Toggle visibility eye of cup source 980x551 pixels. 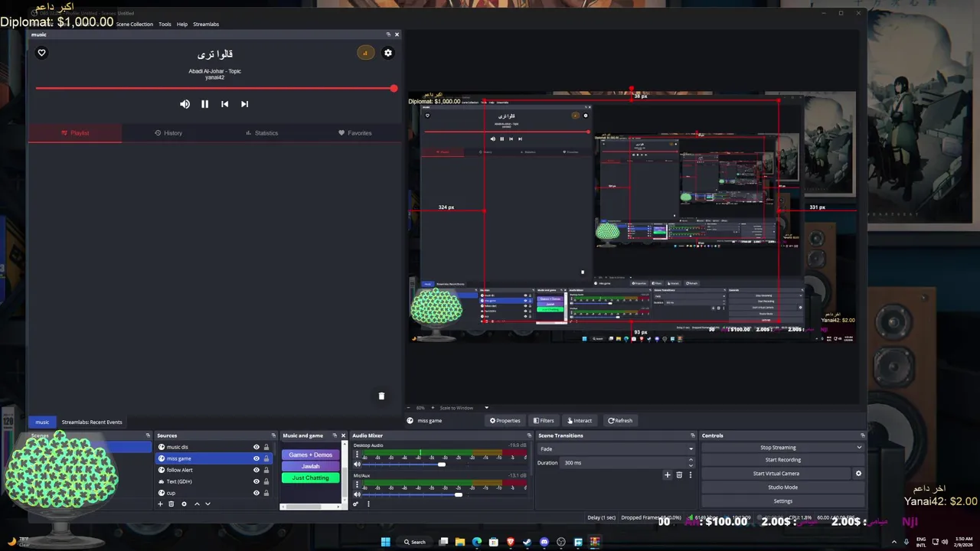256,493
